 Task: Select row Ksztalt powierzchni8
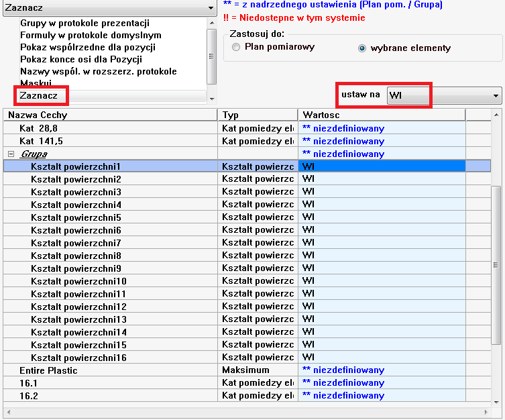pos(75,256)
